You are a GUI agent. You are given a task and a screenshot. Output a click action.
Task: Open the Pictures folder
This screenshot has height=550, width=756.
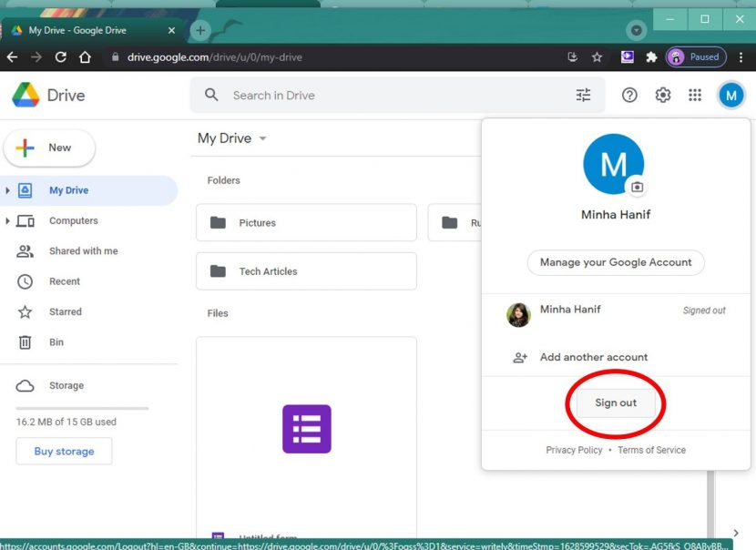(306, 223)
